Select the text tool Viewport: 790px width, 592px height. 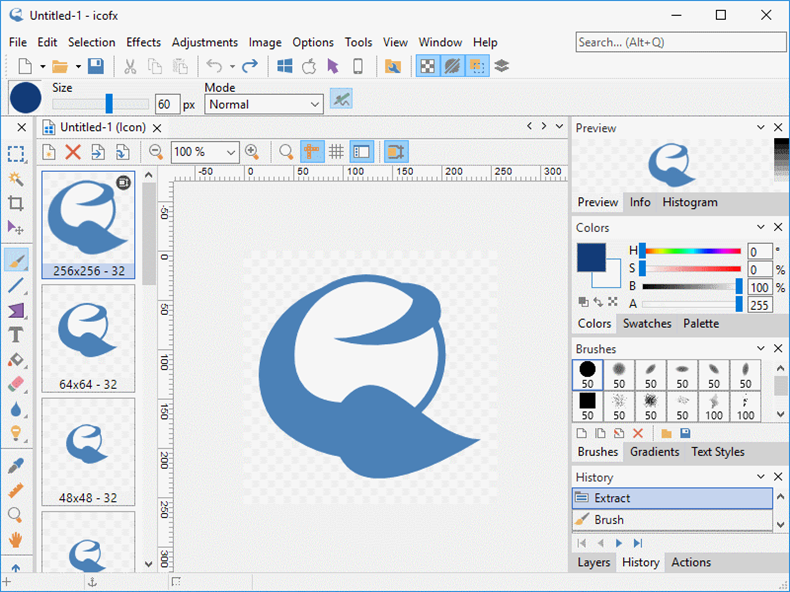16,335
